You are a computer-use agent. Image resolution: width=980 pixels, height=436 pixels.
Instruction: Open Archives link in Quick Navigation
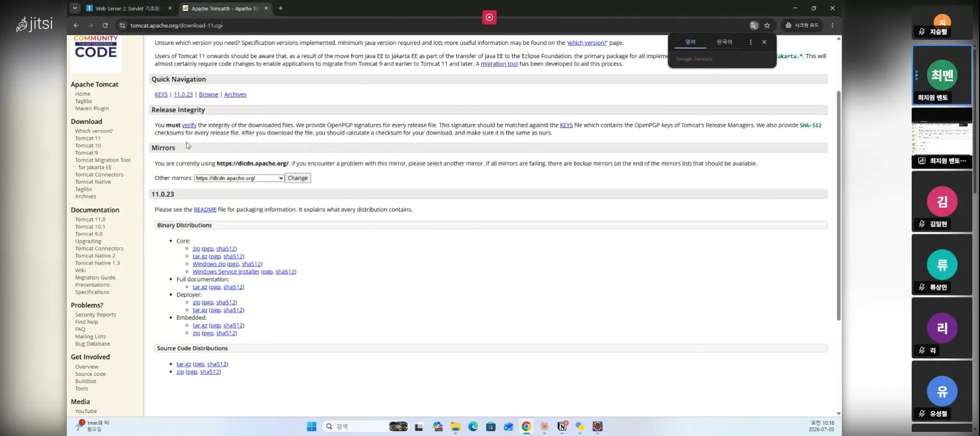click(x=235, y=94)
